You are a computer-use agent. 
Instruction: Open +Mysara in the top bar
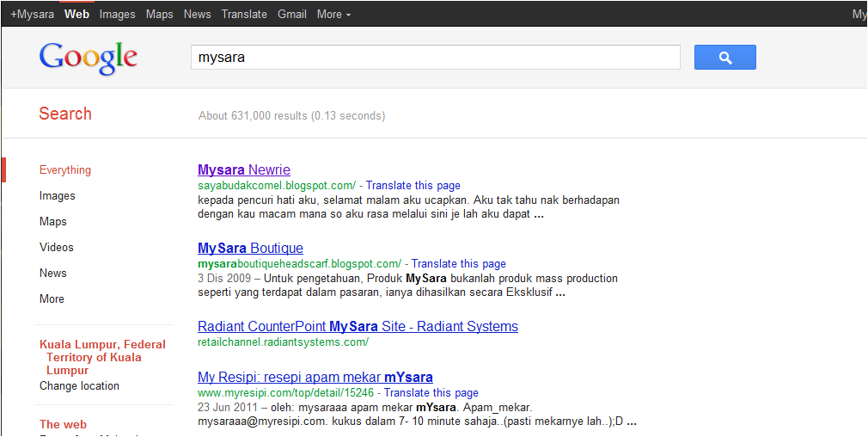(32, 15)
